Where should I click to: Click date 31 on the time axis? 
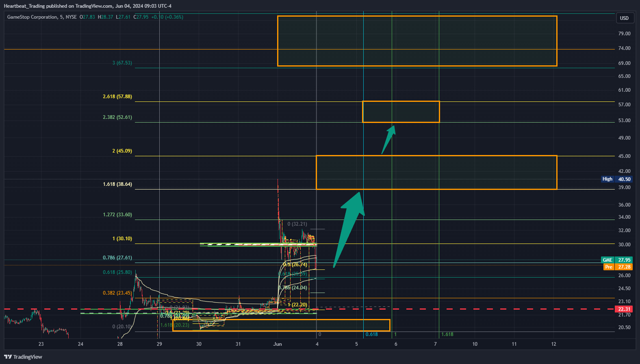(x=238, y=344)
